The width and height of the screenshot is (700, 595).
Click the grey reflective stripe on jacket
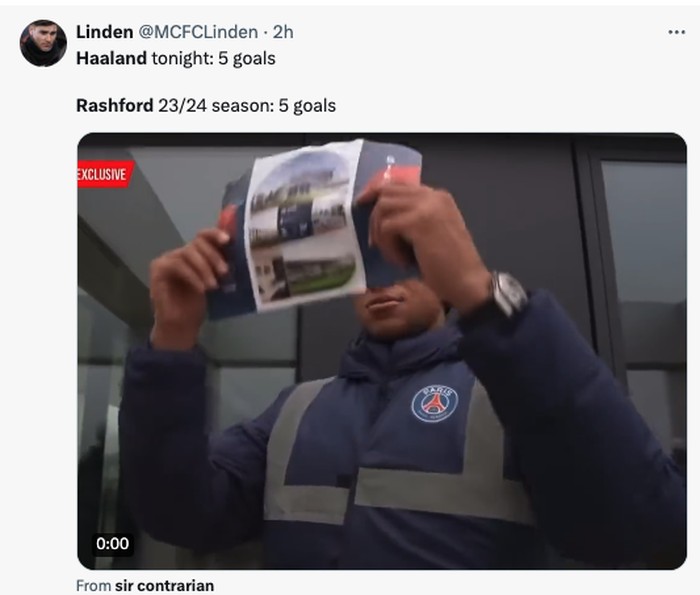[x=442, y=491]
